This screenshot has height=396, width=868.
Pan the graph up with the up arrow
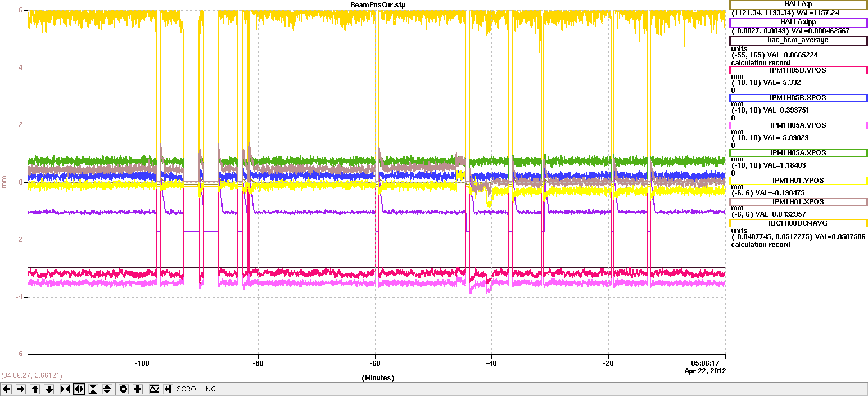[35, 389]
